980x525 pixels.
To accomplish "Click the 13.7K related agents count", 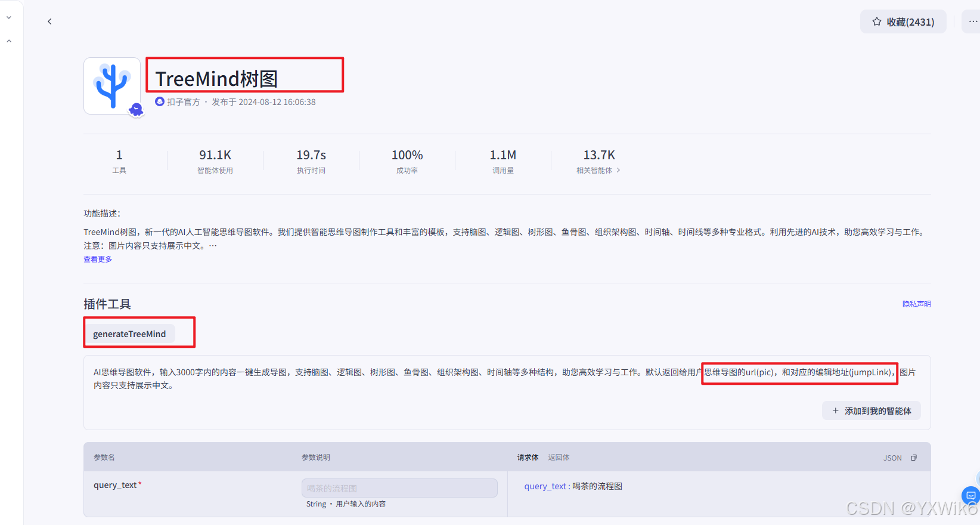I will tap(599, 155).
